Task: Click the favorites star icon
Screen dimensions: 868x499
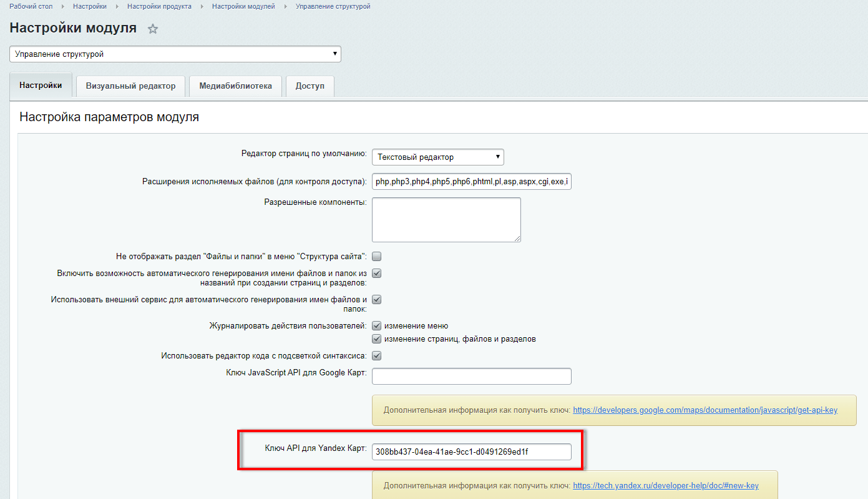Action: pos(153,29)
